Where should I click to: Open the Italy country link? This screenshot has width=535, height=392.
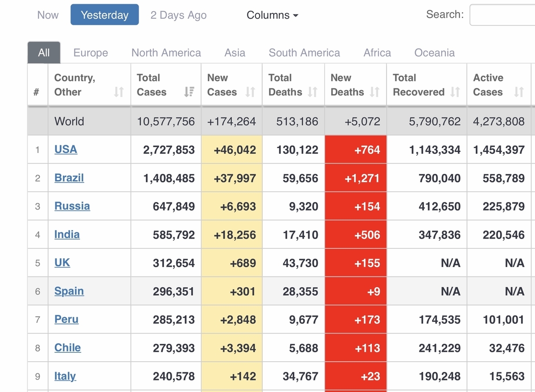(65, 376)
